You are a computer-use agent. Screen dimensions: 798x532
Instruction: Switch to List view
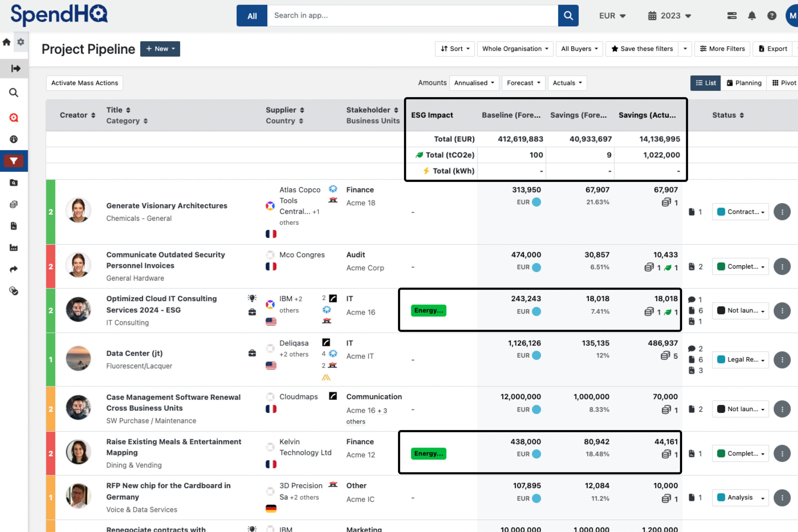(705, 83)
